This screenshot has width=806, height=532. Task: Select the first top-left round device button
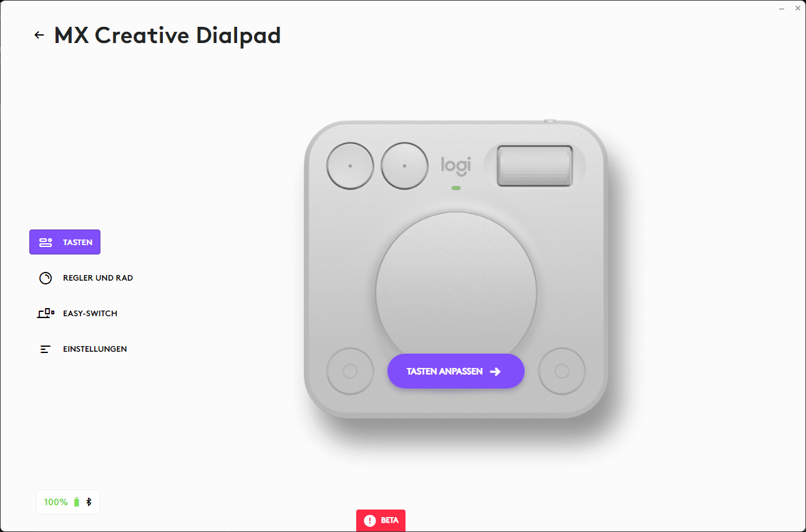(x=350, y=166)
